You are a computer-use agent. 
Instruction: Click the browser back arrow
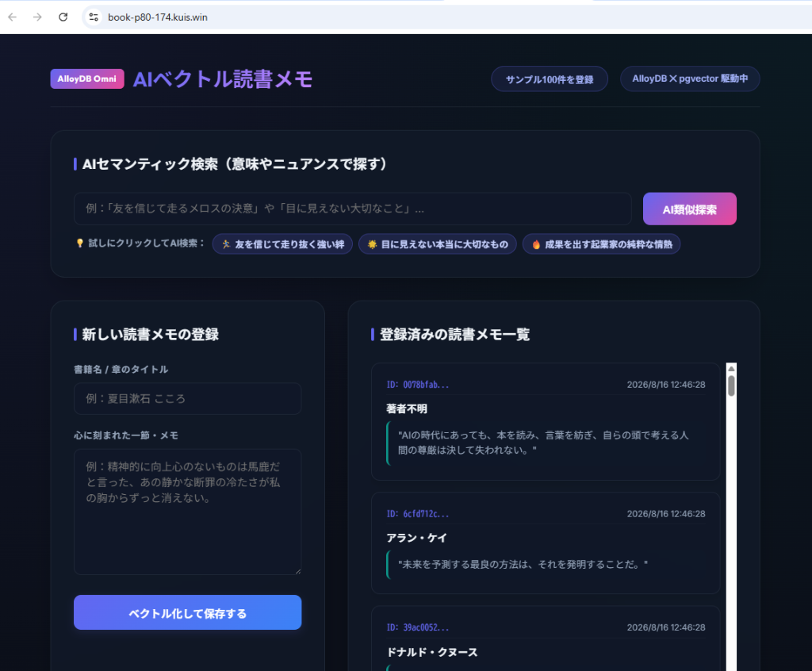(x=13, y=17)
